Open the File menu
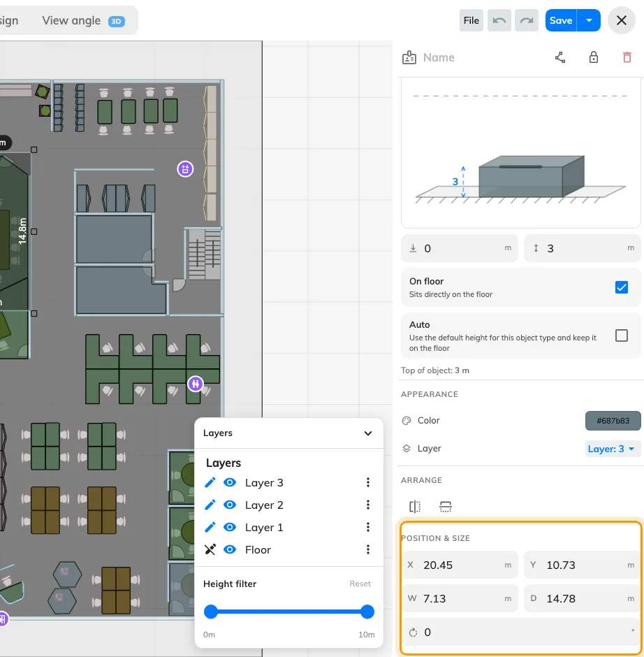 tap(471, 20)
